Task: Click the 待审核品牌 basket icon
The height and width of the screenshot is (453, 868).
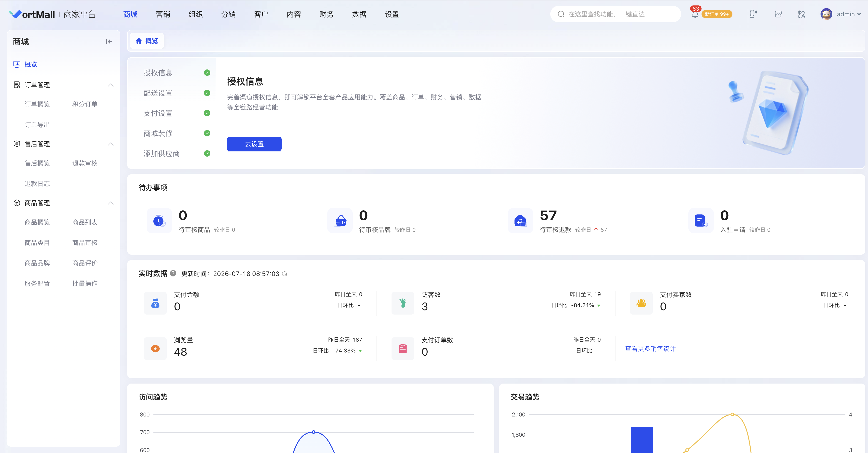Action: 340,221
